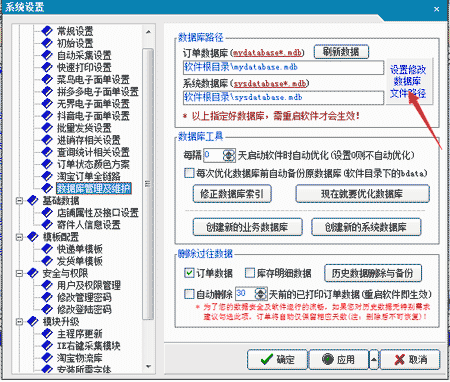
Task: Click the tree scrollbar down arrow
Action: (x=148, y=367)
